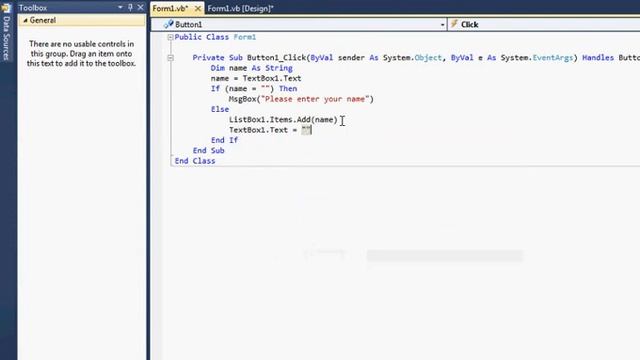This screenshot has height=360, width=640.
Task: Open the Click method name dropdown
Action: [543, 24]
